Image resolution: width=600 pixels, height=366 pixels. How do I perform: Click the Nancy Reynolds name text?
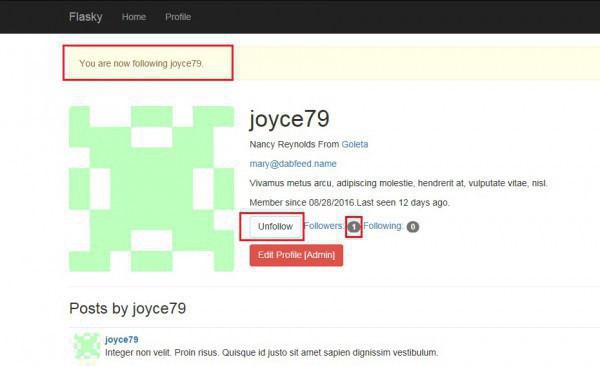point(283,144)
